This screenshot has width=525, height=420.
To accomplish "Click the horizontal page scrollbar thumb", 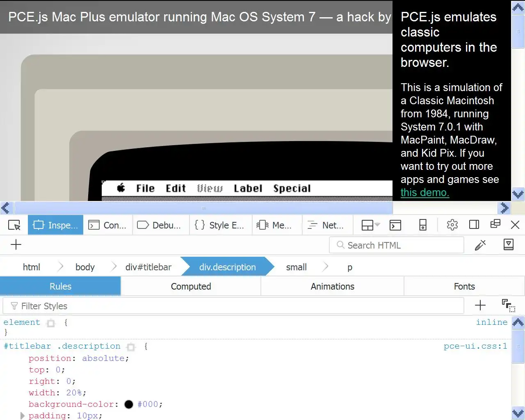I will [x=203, y=208].
